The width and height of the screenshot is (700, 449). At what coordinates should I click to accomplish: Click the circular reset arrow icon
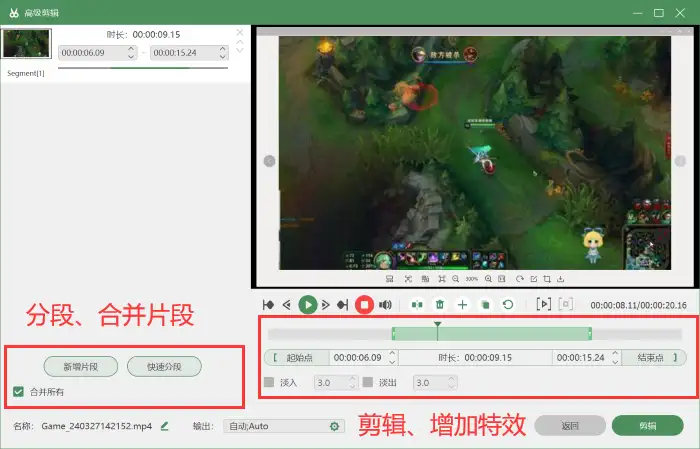pyautogui.click(x=508, y=305)
